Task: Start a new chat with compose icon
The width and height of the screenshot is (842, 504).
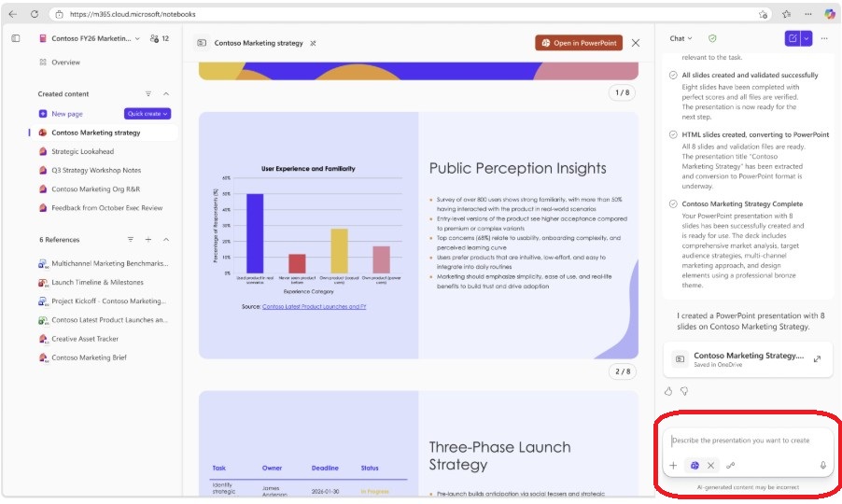Action: pyautogui.click(x=793, y=38)
